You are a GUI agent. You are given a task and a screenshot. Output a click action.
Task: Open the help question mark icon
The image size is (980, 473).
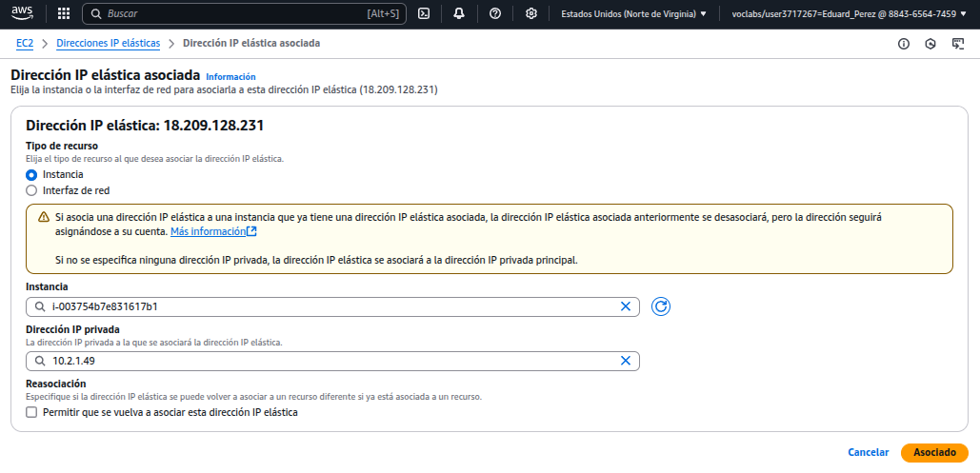(x=494, y=14)
